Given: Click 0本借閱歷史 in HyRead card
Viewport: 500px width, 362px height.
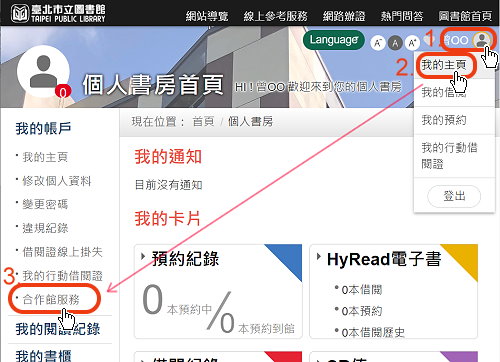Looking at the screenshot, I should 373,332.
